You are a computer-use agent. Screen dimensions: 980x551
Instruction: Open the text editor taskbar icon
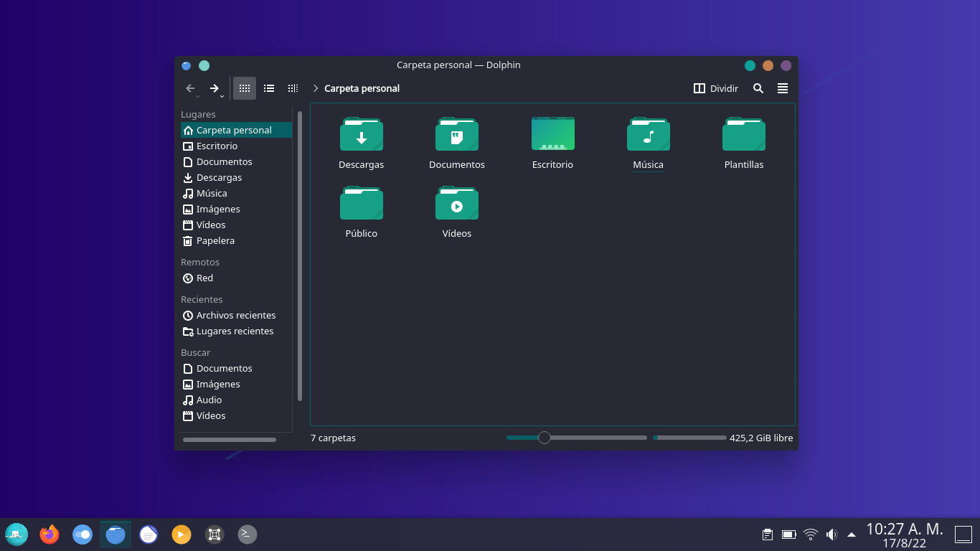click(x=149, y=534)
